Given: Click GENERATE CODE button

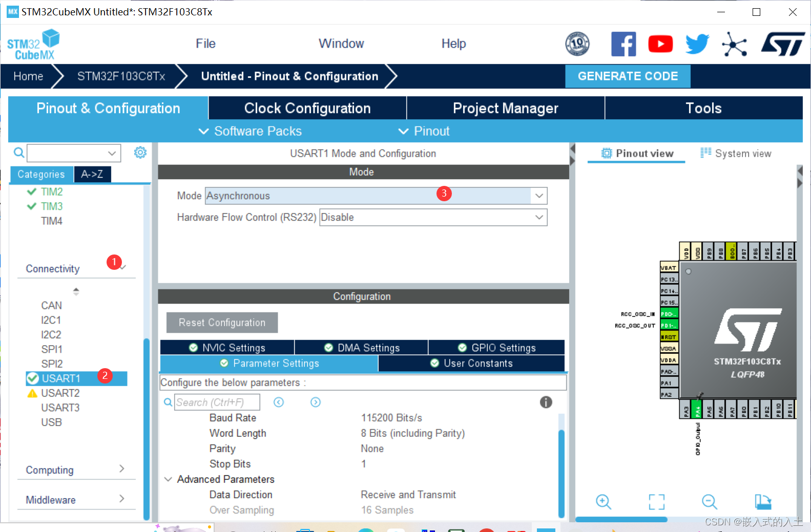Looking at the screenshot, I should tap(628, 76).
